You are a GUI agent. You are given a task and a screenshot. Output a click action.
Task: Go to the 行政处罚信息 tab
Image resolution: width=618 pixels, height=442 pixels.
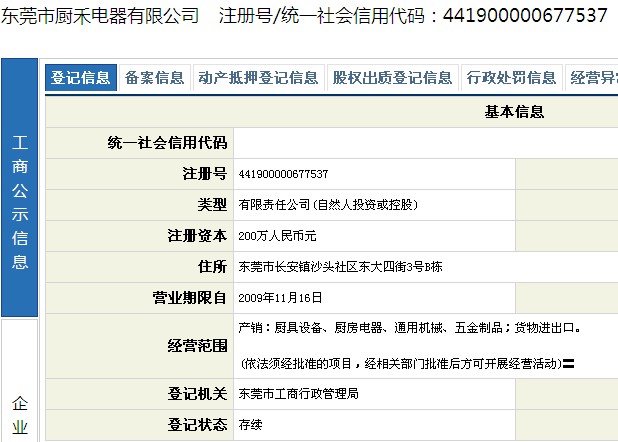coord(511,78)
